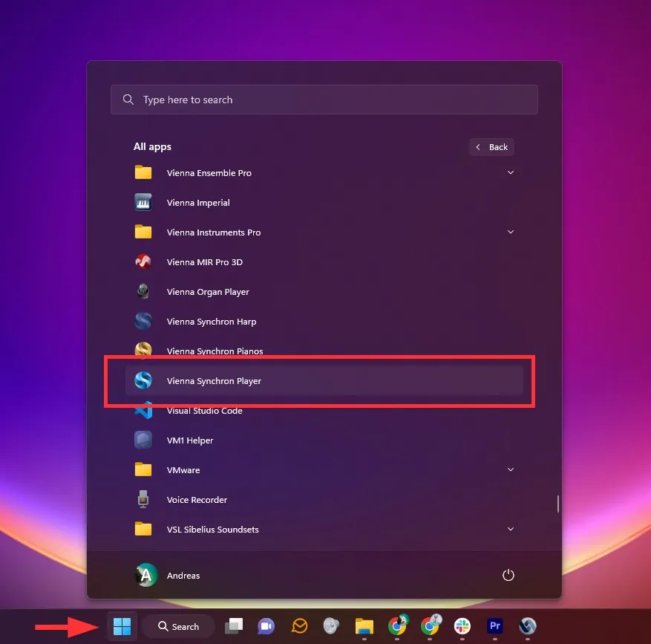Open Vienna MIR Pro 3D
Viewport: 651px width, 644px height.
[204, 262]
